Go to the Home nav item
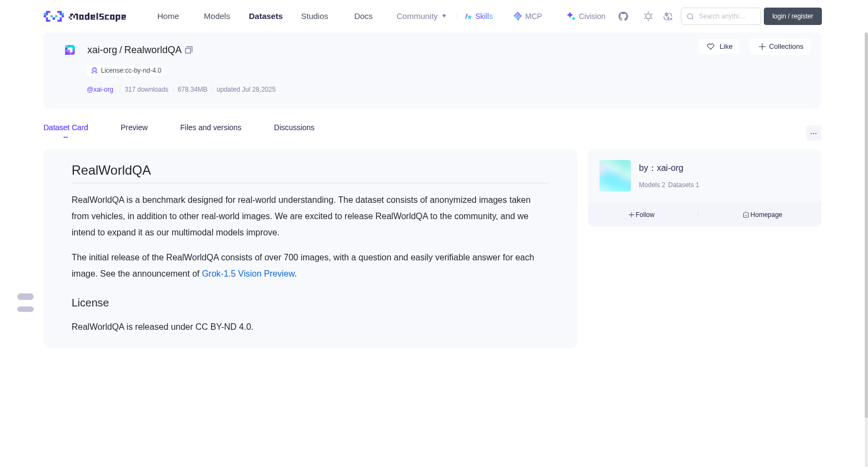This screenshot has width=868, height=467. [x=168, y=16]
